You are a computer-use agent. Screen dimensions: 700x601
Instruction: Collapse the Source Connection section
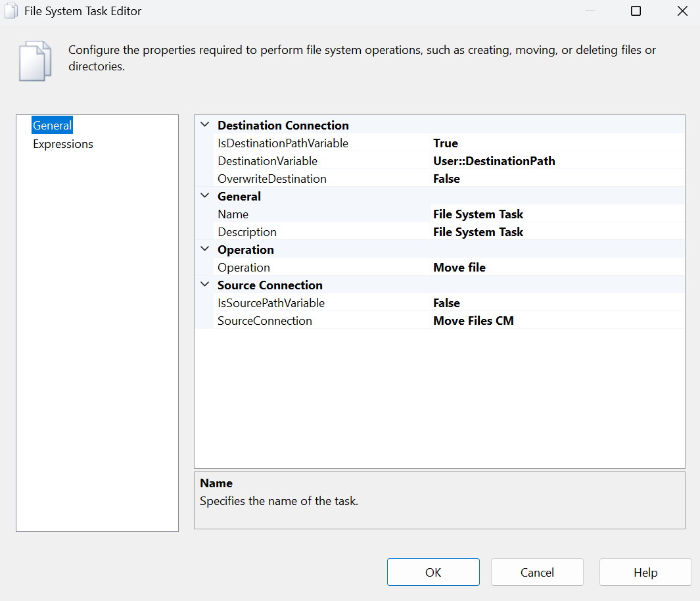click(x=205, y=285)
